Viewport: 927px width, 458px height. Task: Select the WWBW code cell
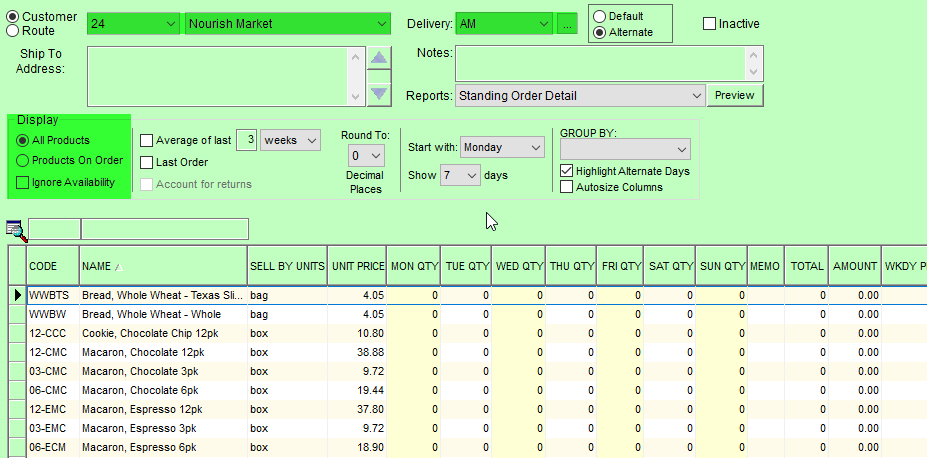click(x=53, y=314)
